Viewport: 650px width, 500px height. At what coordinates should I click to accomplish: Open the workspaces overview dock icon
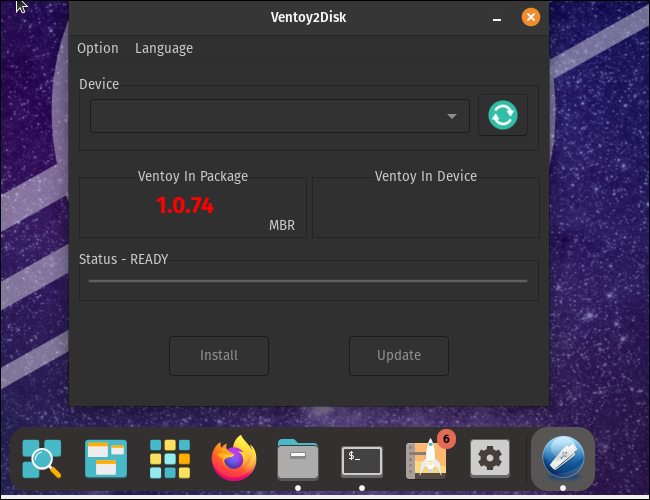tap(106, 459)
